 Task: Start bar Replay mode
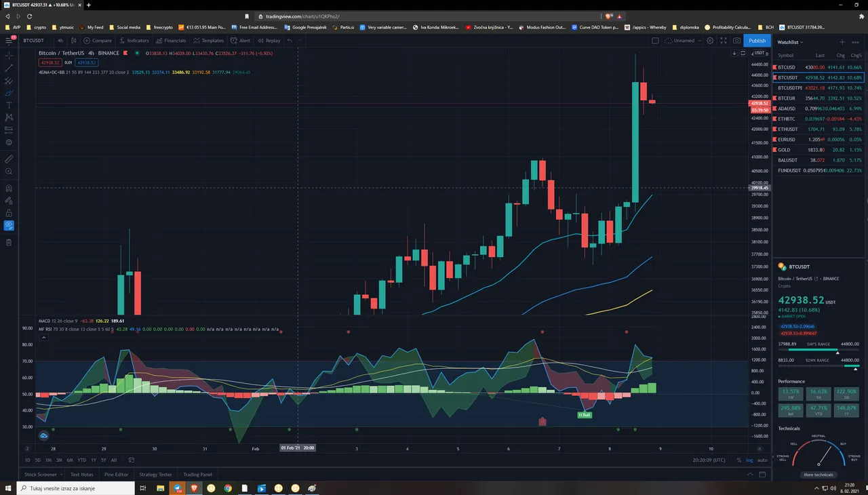[x=269, y=41]
